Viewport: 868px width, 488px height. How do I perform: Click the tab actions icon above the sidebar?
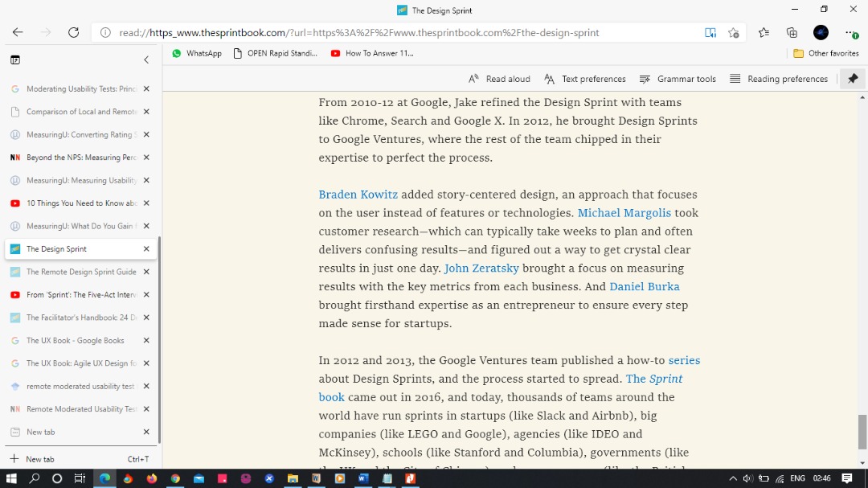pos(15,59)
